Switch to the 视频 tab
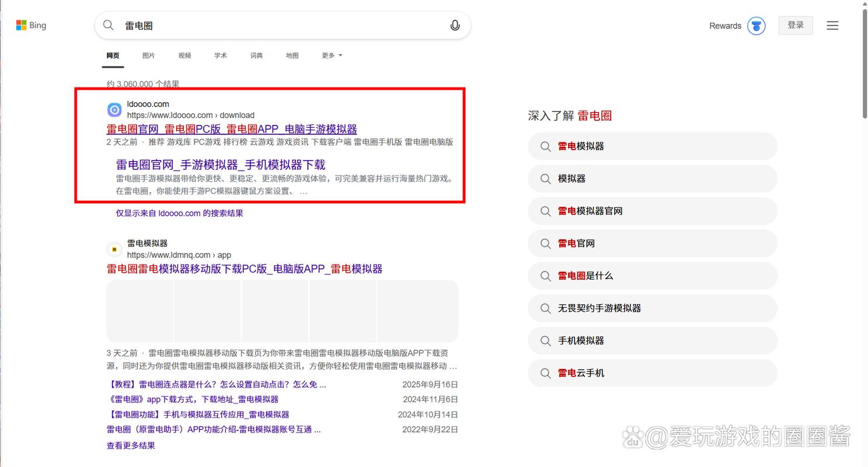 pyautogui.click(x=184, y=55)
